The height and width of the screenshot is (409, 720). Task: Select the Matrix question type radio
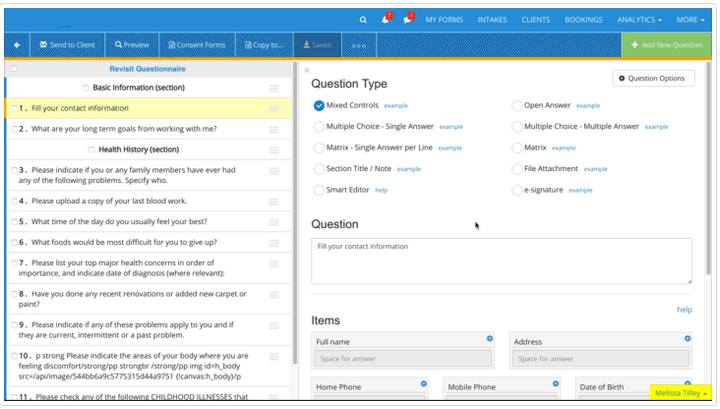[517, 148]
